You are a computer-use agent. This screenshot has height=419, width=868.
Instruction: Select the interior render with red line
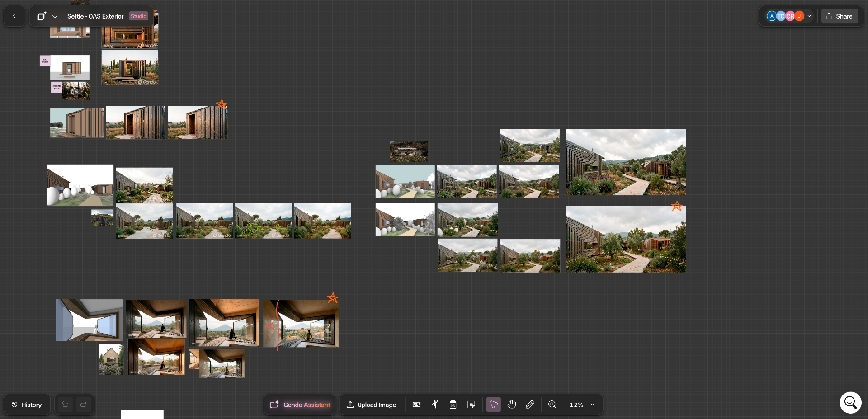point(301,324)
